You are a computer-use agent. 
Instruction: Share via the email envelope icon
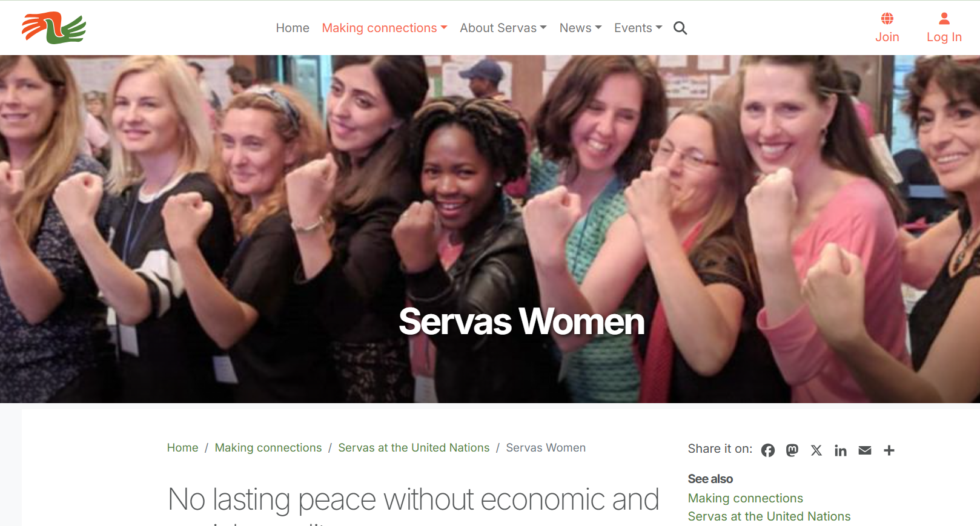(x=865, y=450)
